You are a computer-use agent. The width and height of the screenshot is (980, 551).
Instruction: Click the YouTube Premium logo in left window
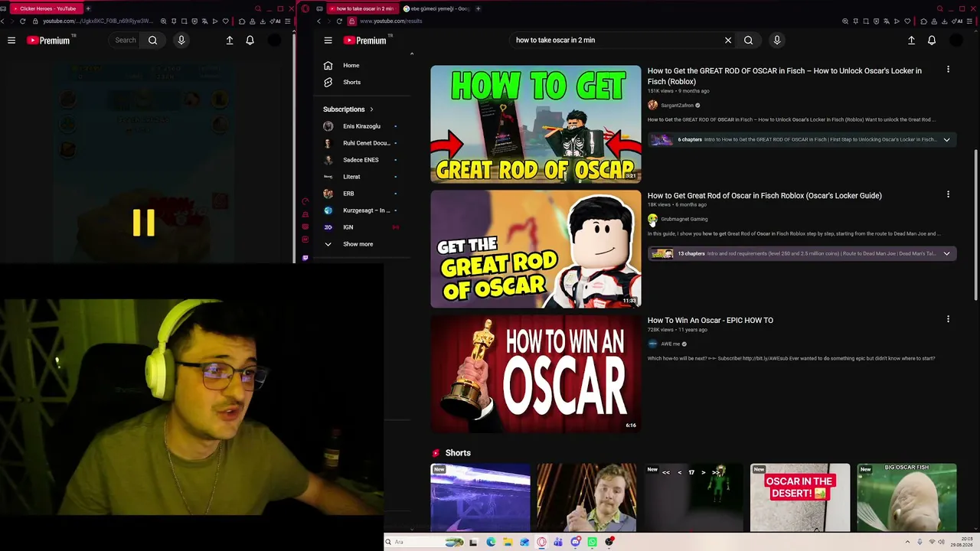[50, 40]
